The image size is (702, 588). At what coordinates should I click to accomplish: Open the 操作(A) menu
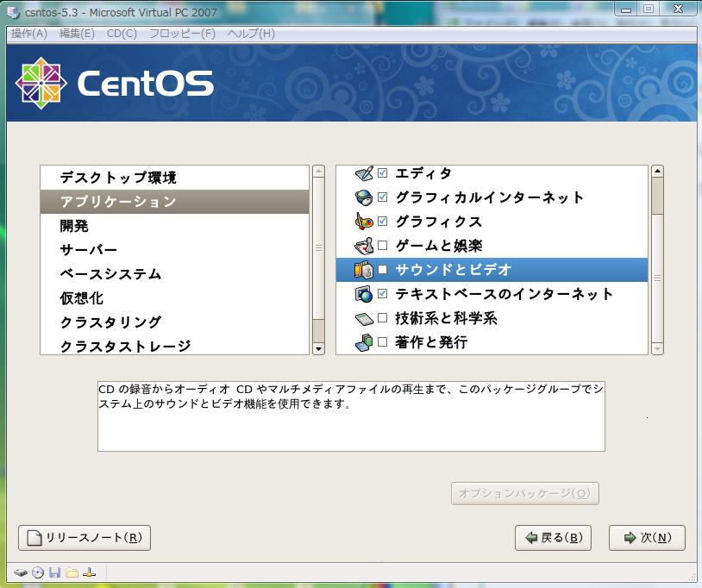[x=29, y=34]
